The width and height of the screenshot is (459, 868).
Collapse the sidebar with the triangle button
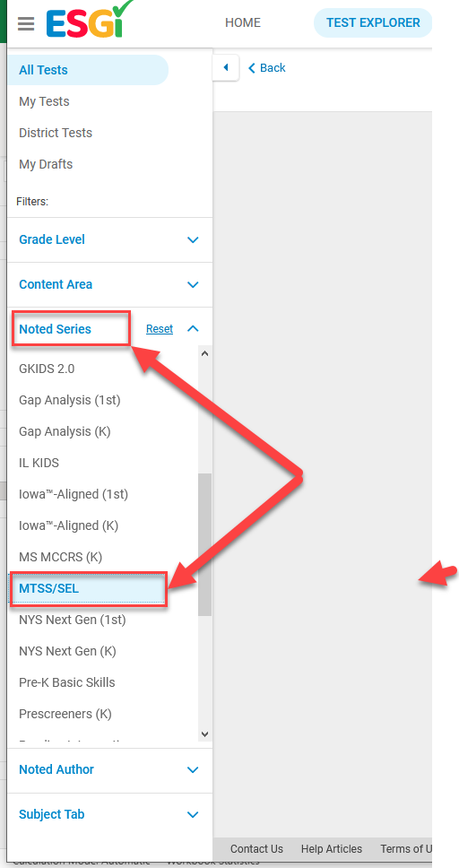tap(225, 67)
